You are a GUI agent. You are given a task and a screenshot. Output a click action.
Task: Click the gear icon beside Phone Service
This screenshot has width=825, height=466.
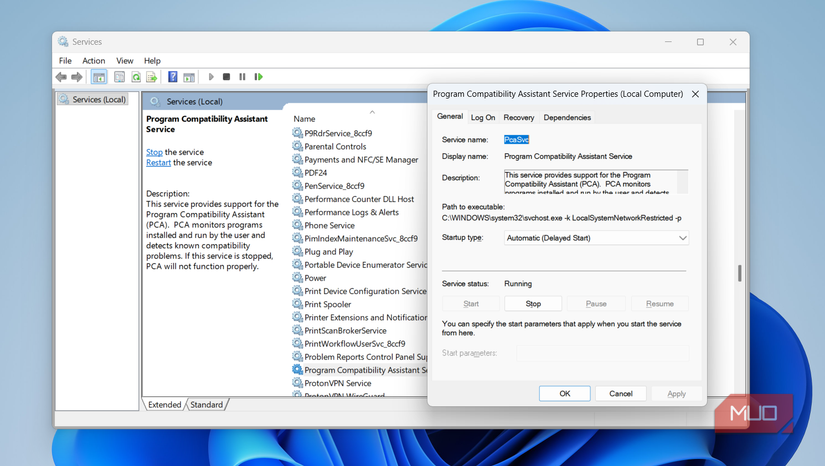(297, 225)
